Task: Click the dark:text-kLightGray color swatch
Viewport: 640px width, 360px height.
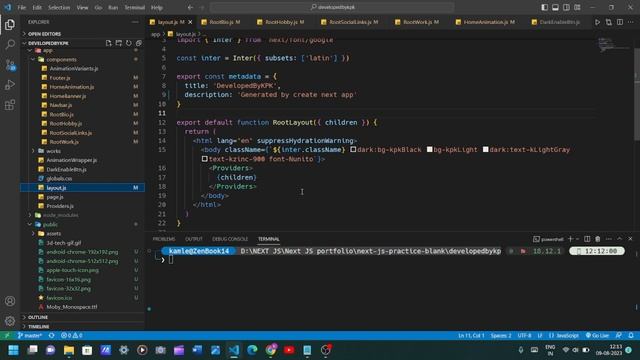Action: pyautogui.click(x=485, y=149)
